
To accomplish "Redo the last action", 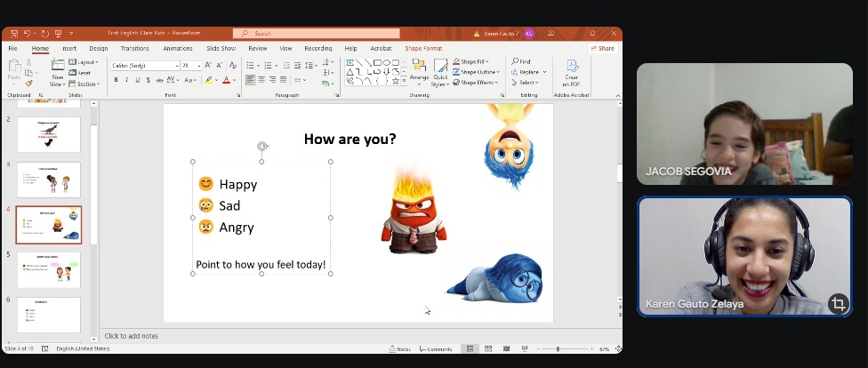I will click(x=44, y=34).
